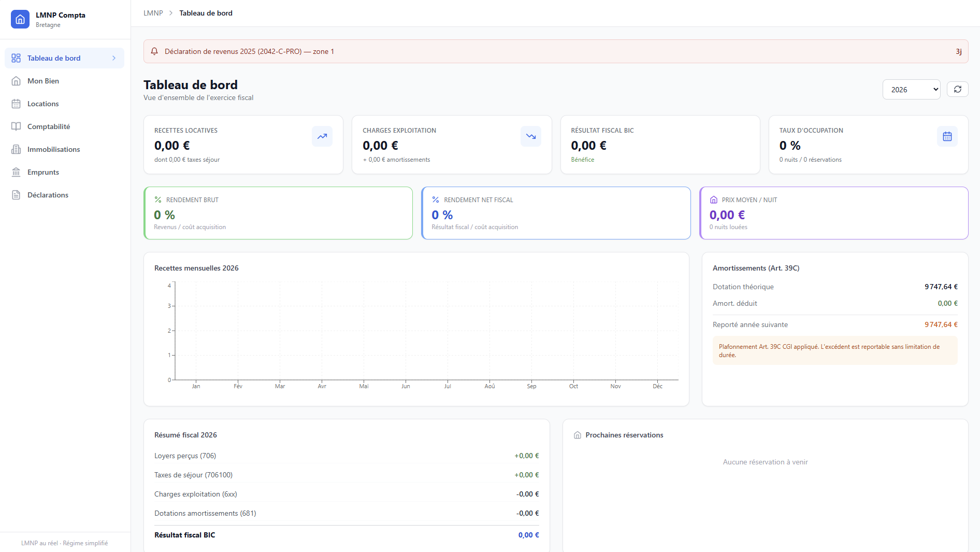Open the Emprunts page
The width and height of the screenshot is (980, 552).
coord(64,172)
